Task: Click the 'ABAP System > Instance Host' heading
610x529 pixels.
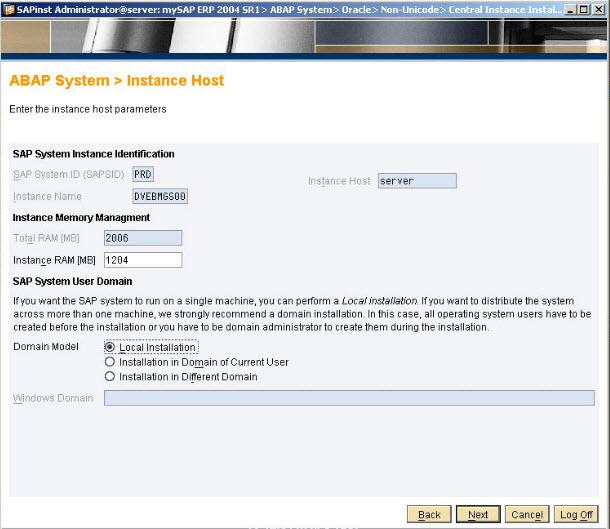Action: [117, 81]
